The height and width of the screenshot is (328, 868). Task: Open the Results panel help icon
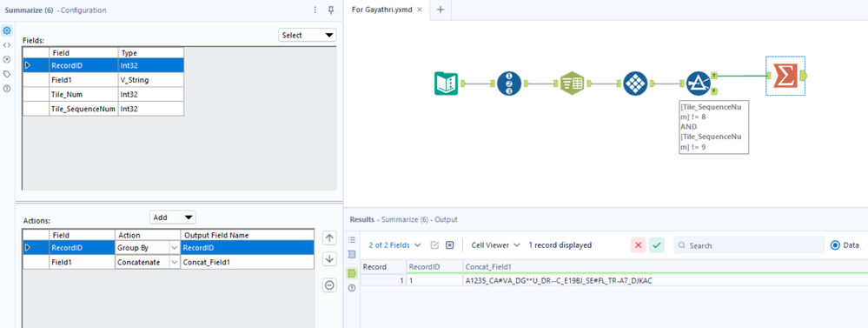point(352,288)
